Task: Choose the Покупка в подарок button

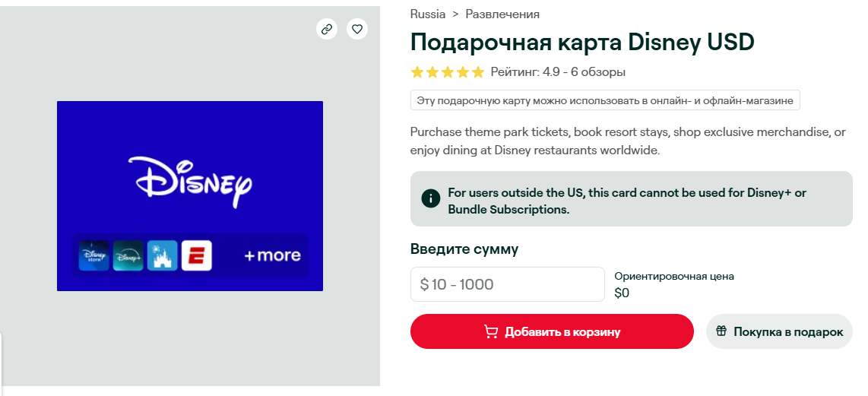Action: pos(779,331)
